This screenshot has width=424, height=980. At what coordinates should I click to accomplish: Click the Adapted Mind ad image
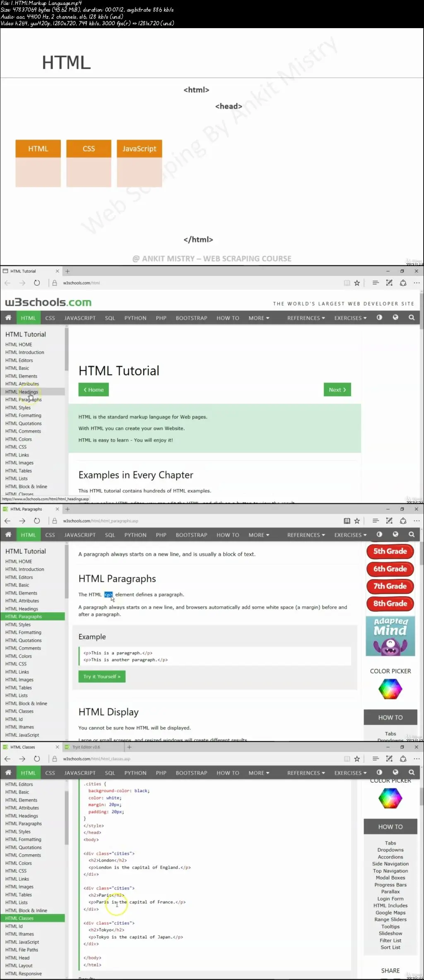390,636
